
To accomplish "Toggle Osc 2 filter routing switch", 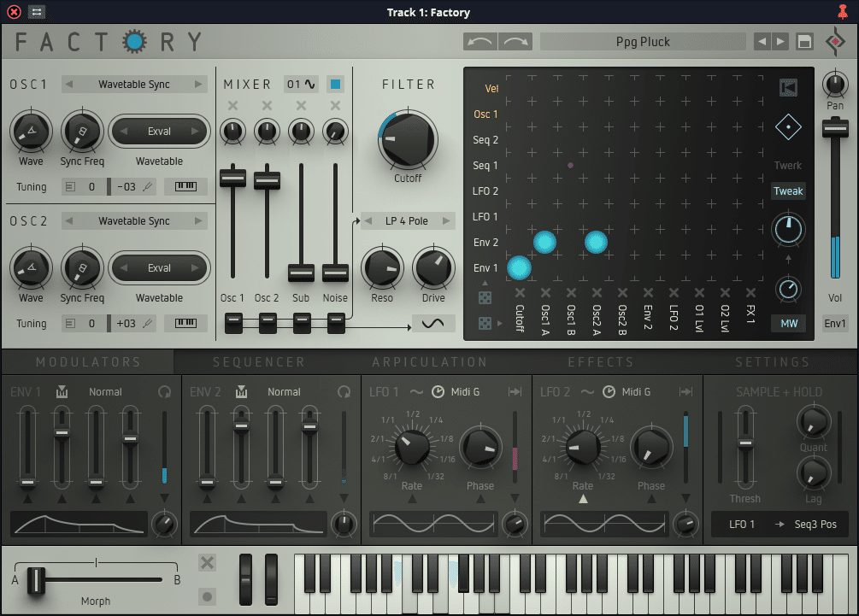I will [268, 323].
